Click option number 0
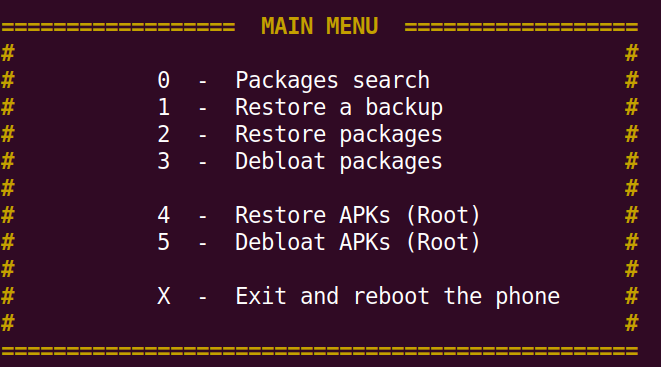 click(164, 80)
